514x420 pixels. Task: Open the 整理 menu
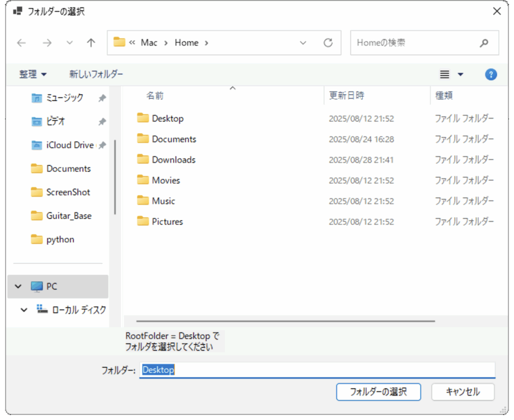[33, 74]
